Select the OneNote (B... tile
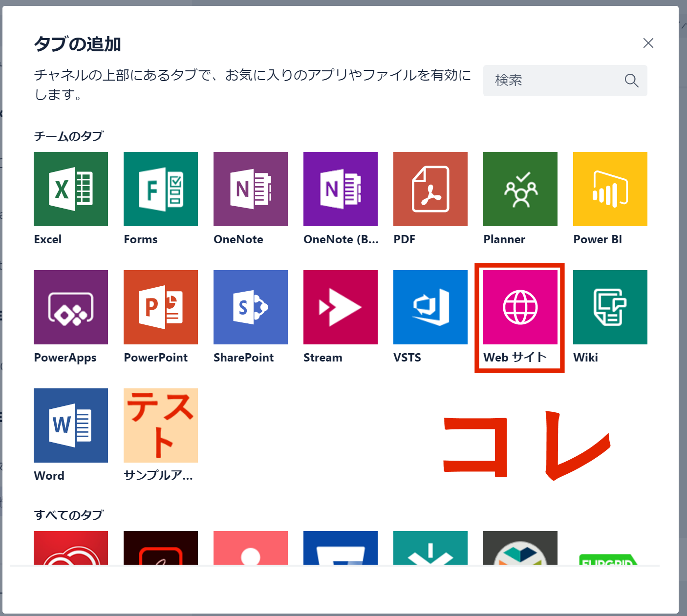This screenshot has height=616, width=687. pos(341,189)
